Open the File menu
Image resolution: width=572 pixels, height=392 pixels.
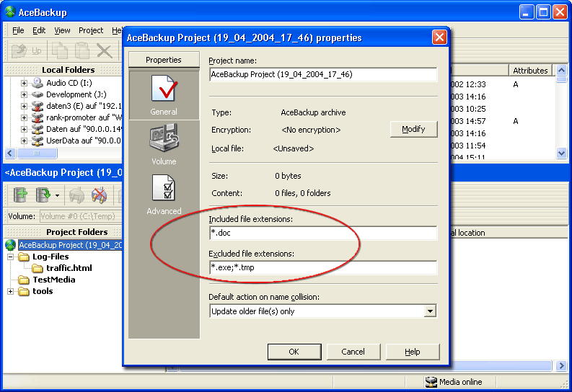point(18,30)
